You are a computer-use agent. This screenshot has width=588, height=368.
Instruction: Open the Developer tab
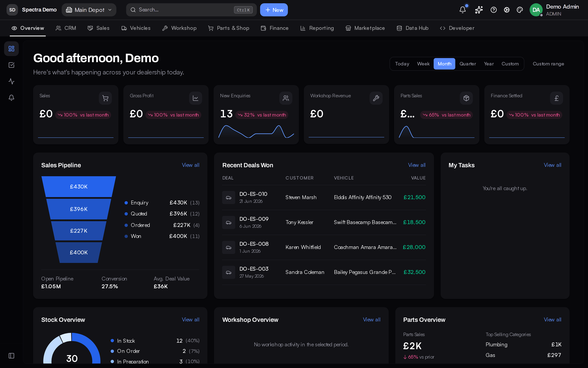click(457, 28)
